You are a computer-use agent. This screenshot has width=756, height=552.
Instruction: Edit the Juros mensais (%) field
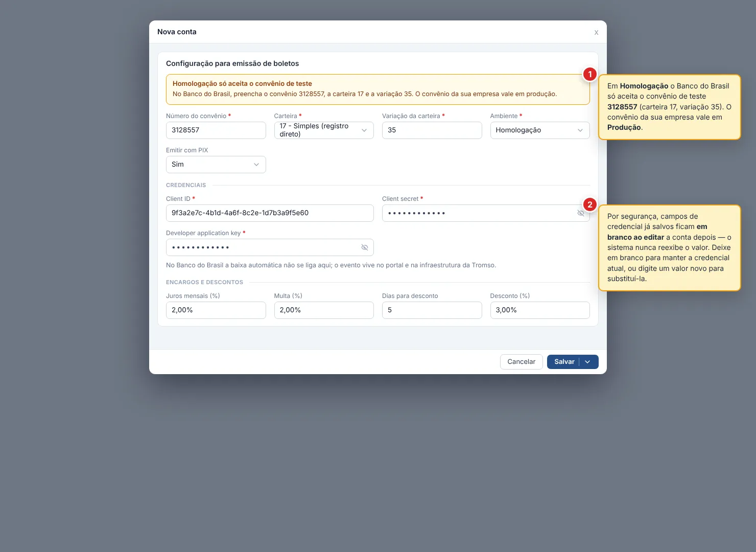[216, 310]
